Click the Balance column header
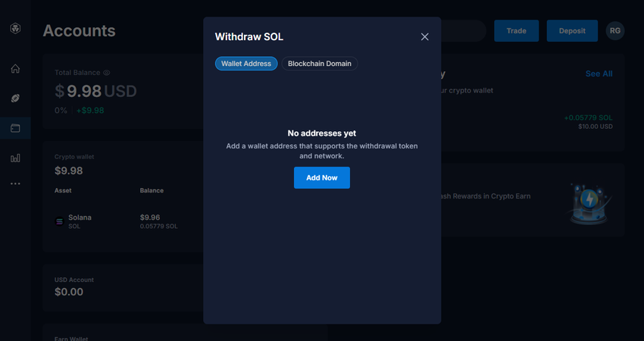Image resolution: width=644 pixels, height=341 pixels. (x=152, y=191)
